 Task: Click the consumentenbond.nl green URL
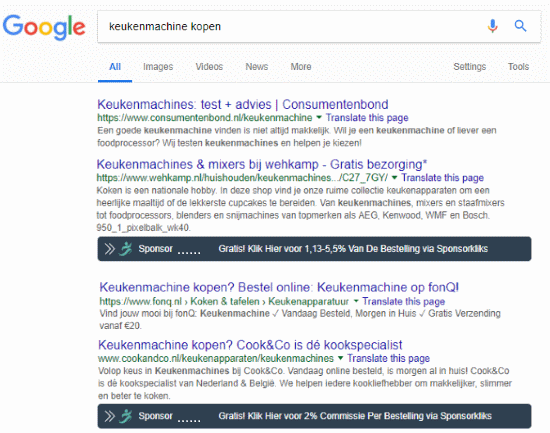[x=204, y=118]
